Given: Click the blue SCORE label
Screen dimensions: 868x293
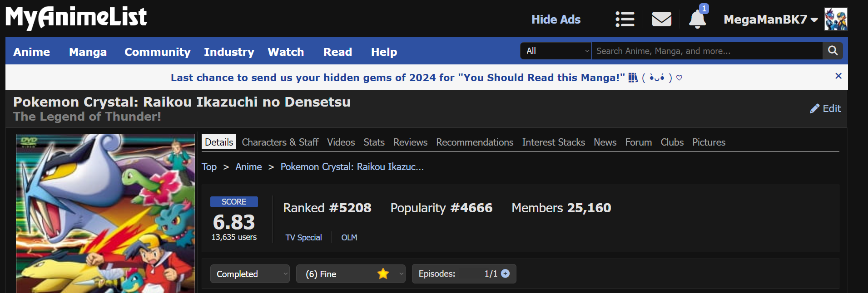Looking at the screenshot, I should (234, 202).
